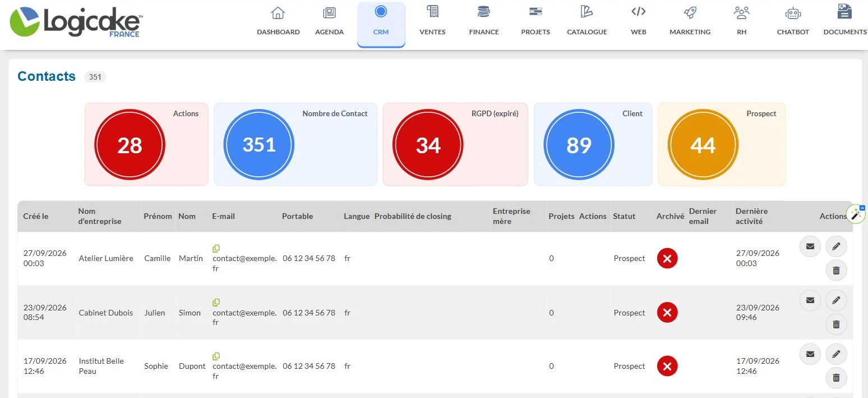868x398 pixels.
Task: Click the Logicake France logo
Action: point(76,22)
